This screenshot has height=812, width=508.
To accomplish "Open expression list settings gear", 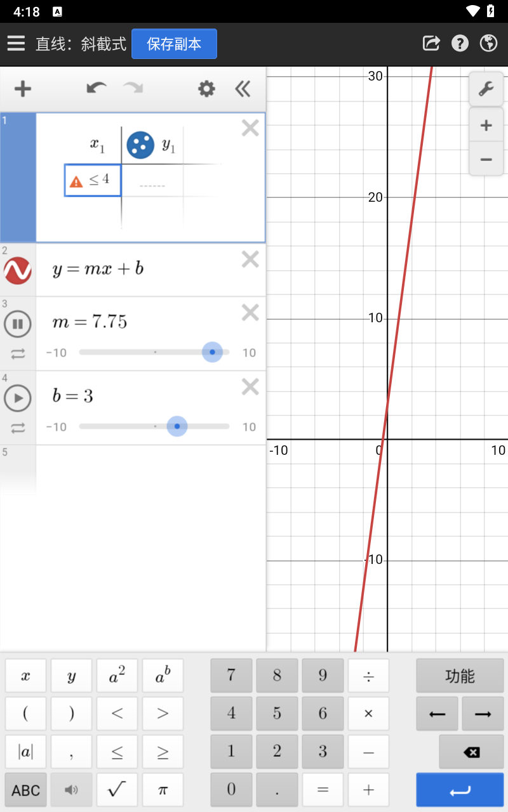I will click(x=206, y=89).
